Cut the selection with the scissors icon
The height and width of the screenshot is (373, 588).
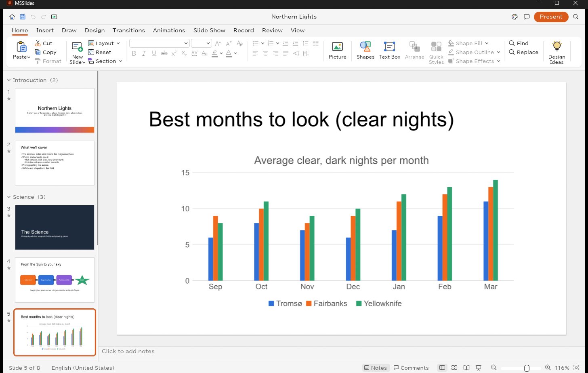44,43
